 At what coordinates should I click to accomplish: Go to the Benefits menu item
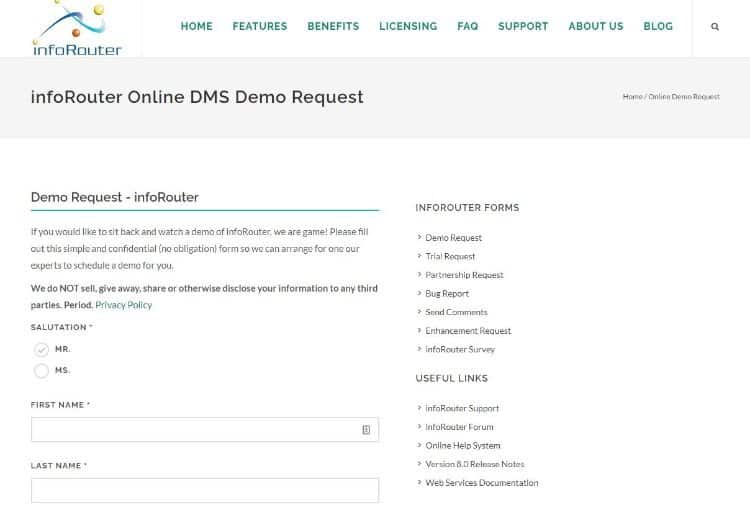(x=333, y=27)
